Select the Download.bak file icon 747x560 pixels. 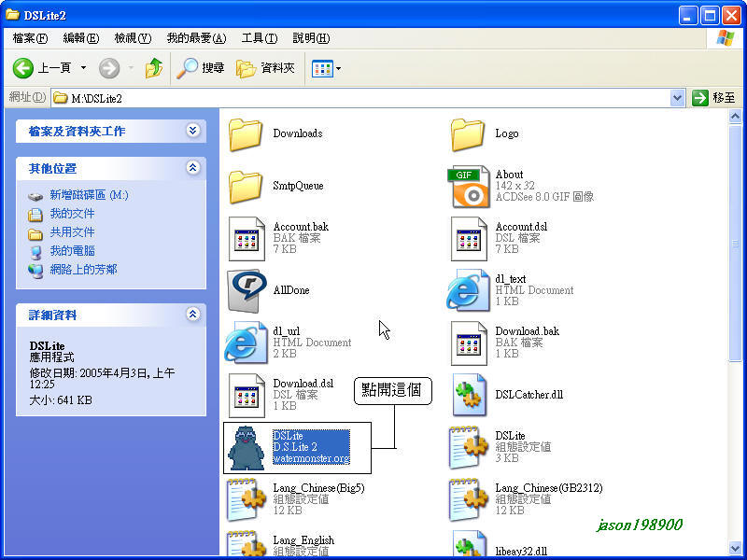[x=469, y=343]
